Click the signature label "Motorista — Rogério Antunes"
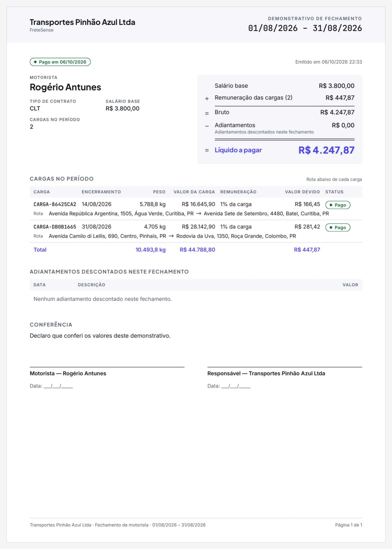Viewport: 392px width, 549px height. 68,373
